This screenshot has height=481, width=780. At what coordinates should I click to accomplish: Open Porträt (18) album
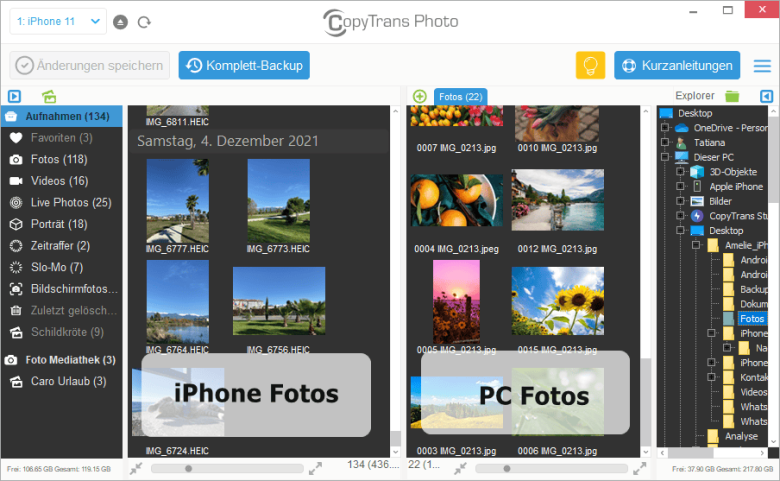[x=62, y=224]
